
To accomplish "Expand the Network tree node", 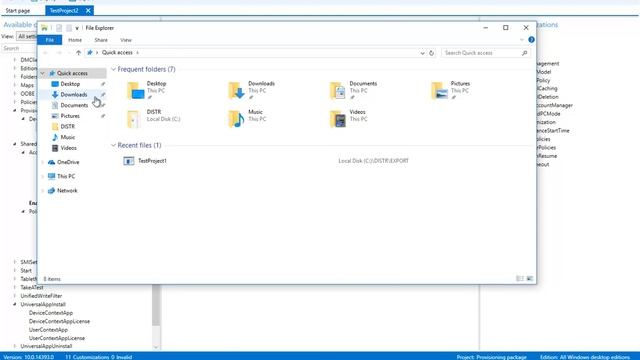I will point(43,191).
